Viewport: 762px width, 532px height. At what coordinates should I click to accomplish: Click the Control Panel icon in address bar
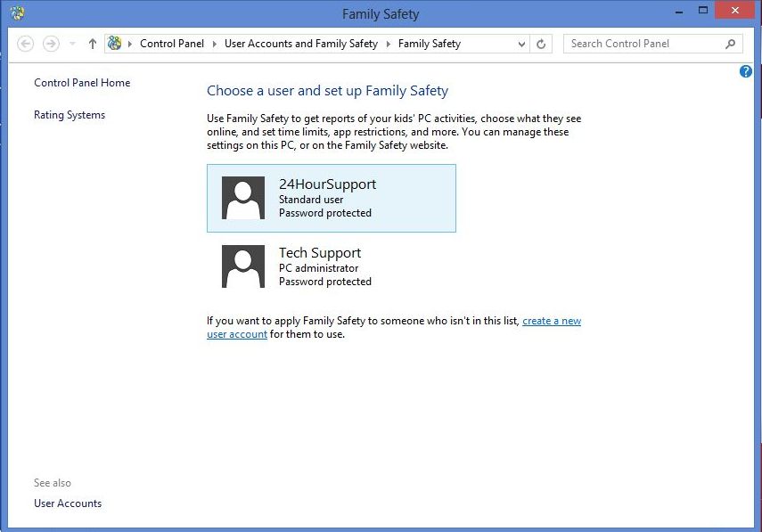tap(115, 44)
